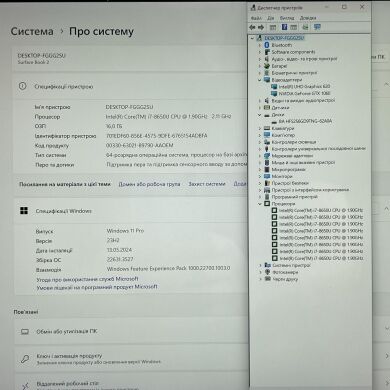Select Пристрої безпеки row

tap(290, 183)
